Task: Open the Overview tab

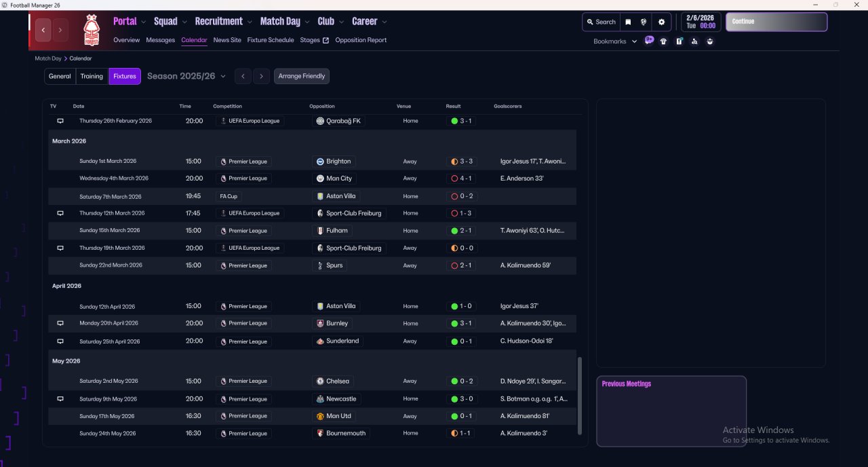Action: tap(126, 40)
